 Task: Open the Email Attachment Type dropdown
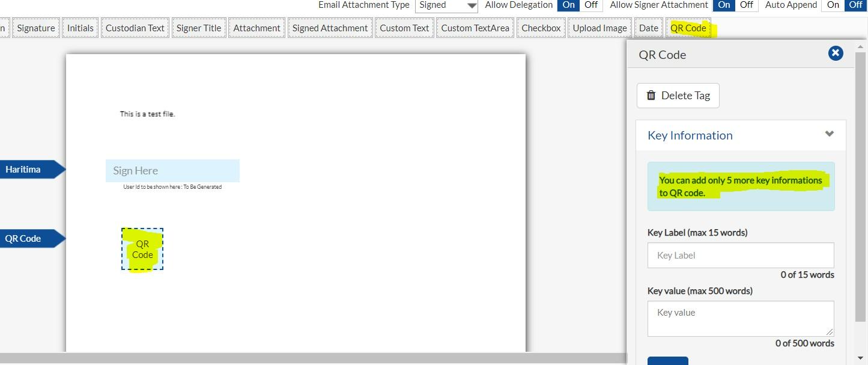(446, 5)
